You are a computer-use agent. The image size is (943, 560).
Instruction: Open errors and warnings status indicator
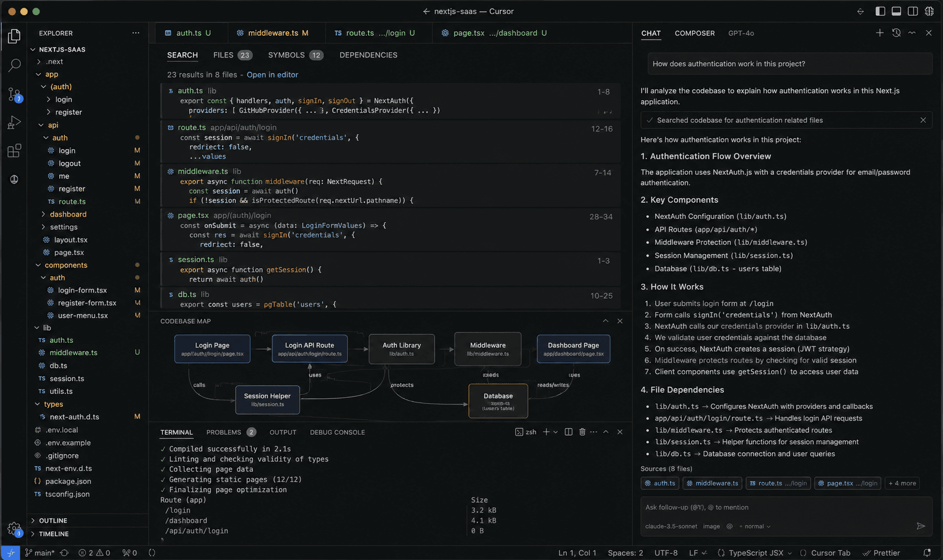(94, 553)
